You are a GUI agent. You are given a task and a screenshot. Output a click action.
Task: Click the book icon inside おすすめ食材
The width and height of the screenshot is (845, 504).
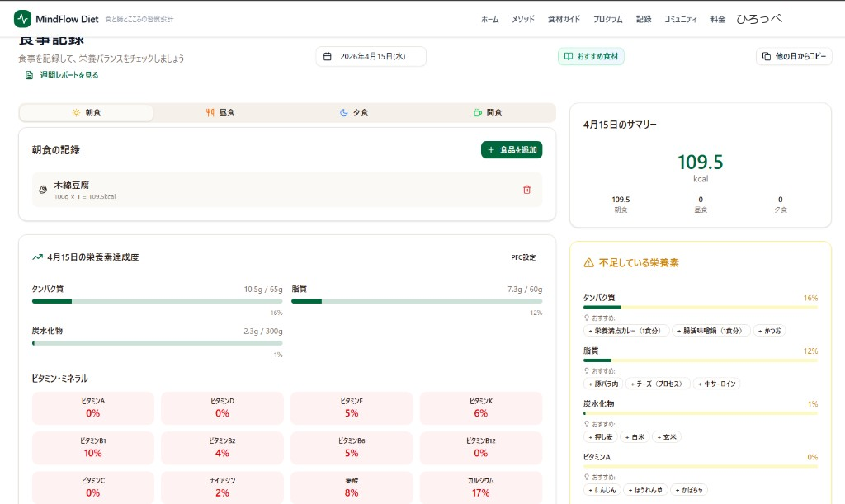[x=569, y=55]
